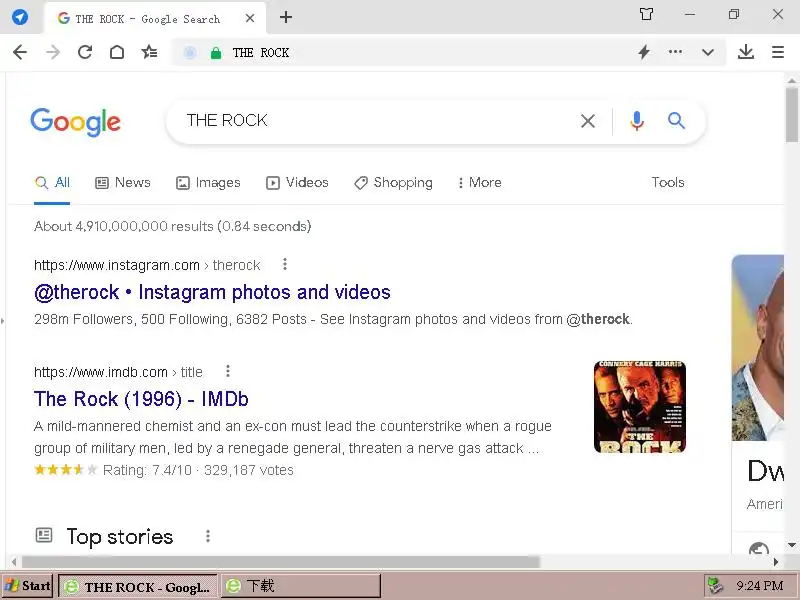The image size is (800, 600).
Task: Switch to the Videos tab
Action: (297, 183)
